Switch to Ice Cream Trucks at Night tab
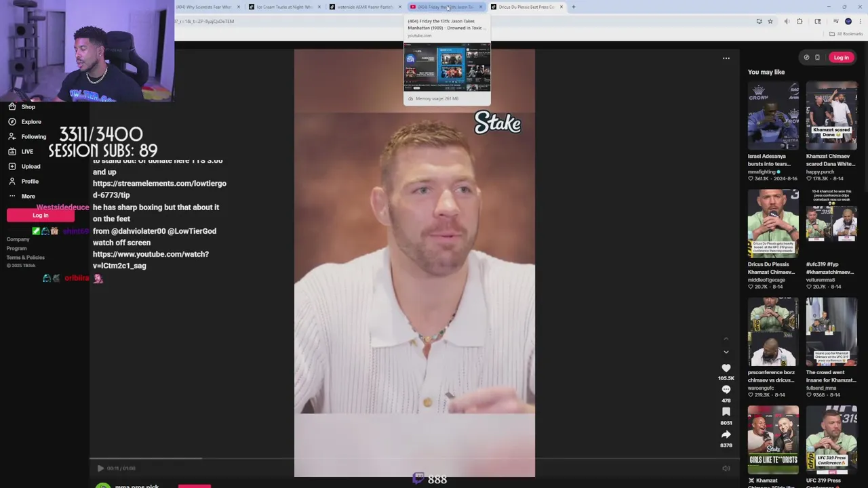Screen dimensions: 868x488 [x=284, y=7]
